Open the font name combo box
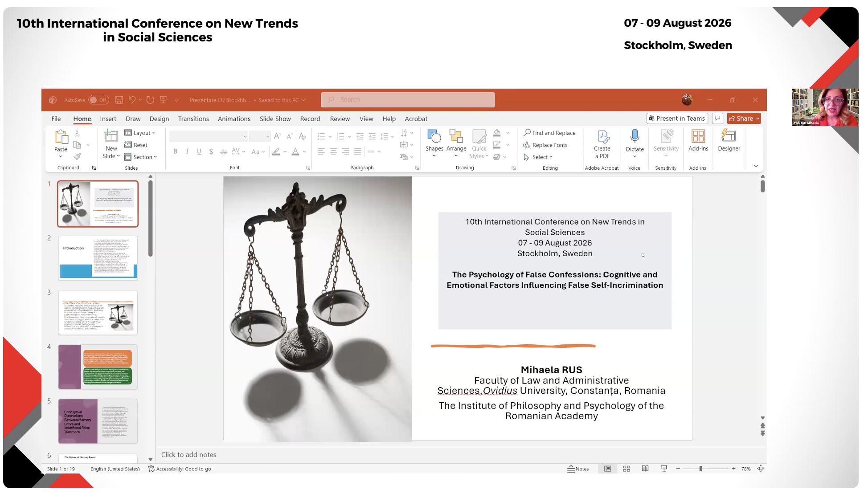 point(209,136)
